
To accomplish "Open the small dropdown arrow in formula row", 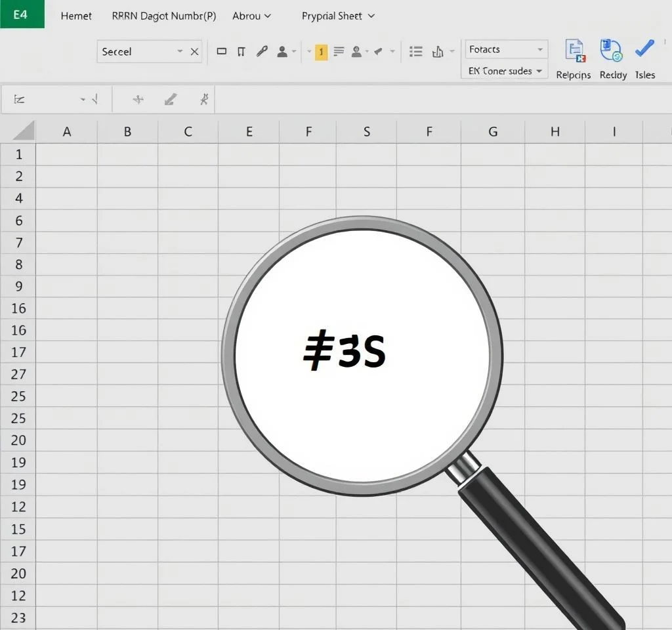I will (x=83, y=100).
